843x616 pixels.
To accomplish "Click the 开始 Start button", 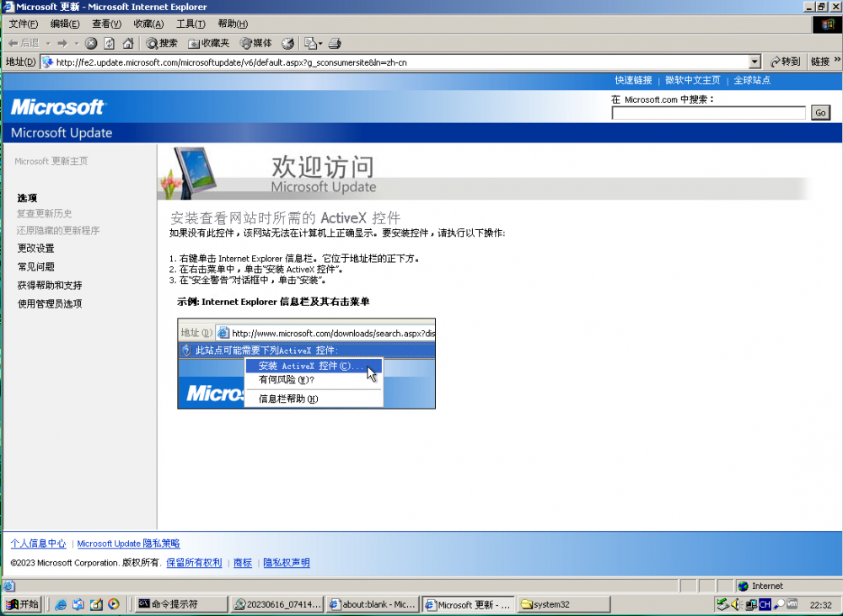I will click(x=23, y=604).
